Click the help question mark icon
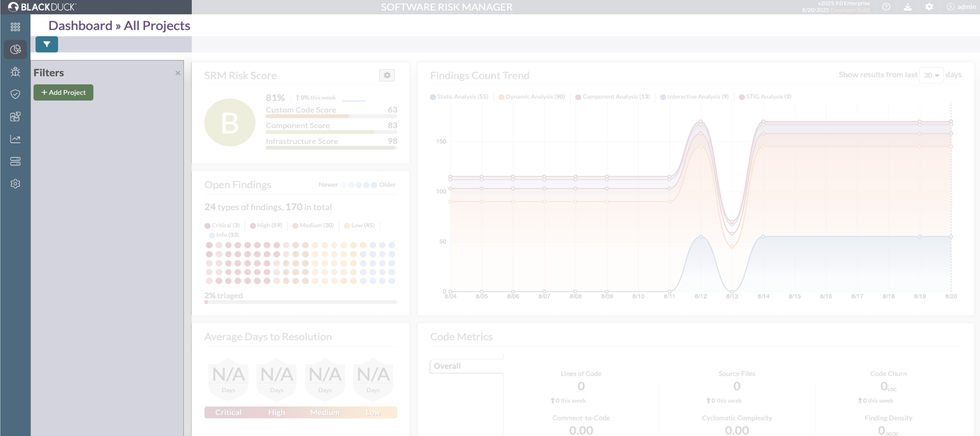This screenshot has height=436, width=980. click(x=886, y=7)
